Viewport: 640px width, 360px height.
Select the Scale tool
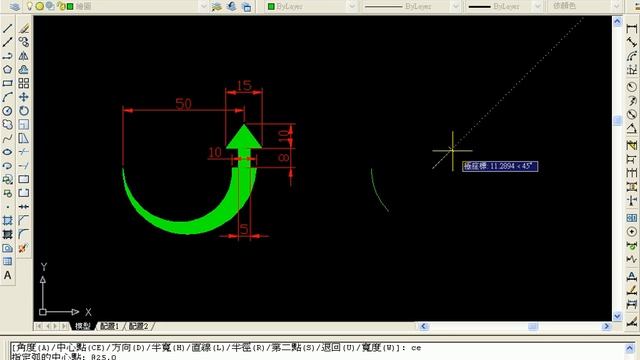(24, 124)
